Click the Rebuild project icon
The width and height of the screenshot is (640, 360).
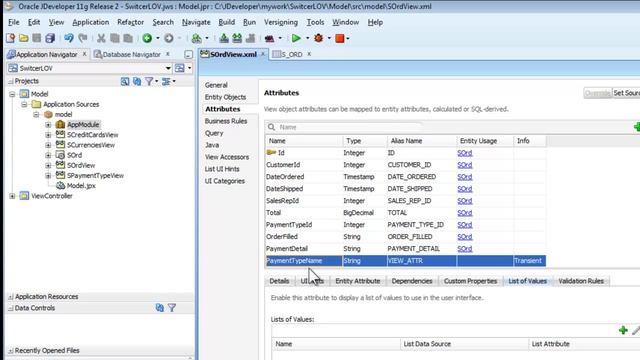237,38
